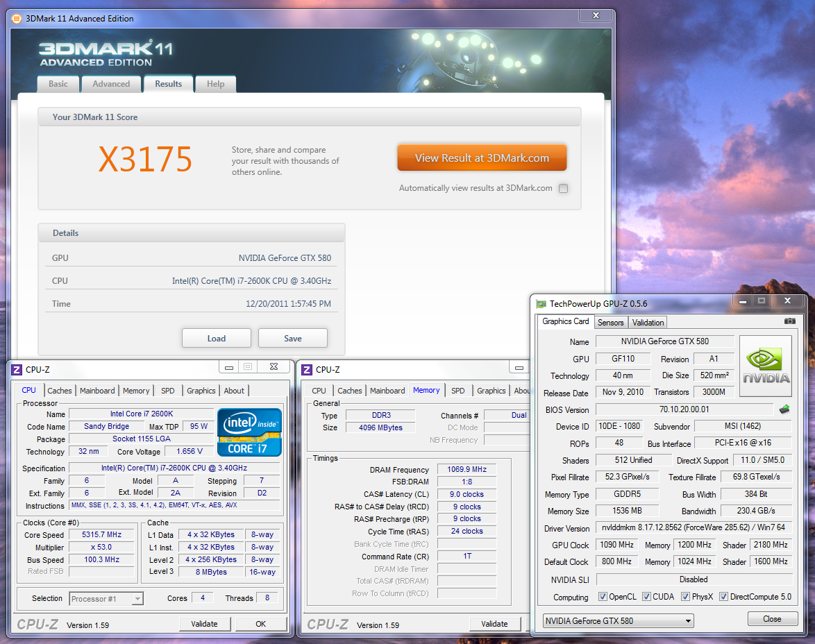Click the Memory Size value 4096 MBytes
Screen dimensions: 815x644
click(x=380, y=427)
